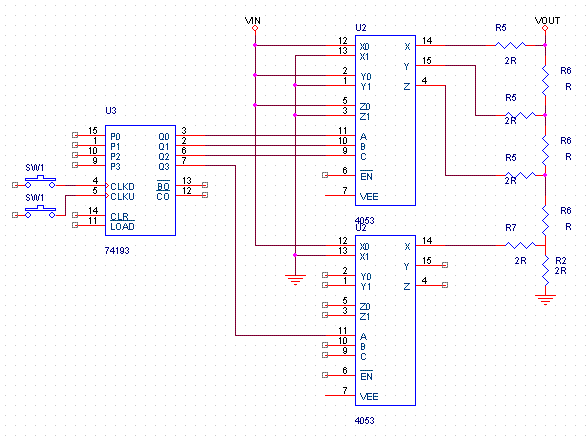This screenshot has width=588, height=443.
Task: Click the unconnected BO pin 13 terminal
Action: tap(205, 185)
